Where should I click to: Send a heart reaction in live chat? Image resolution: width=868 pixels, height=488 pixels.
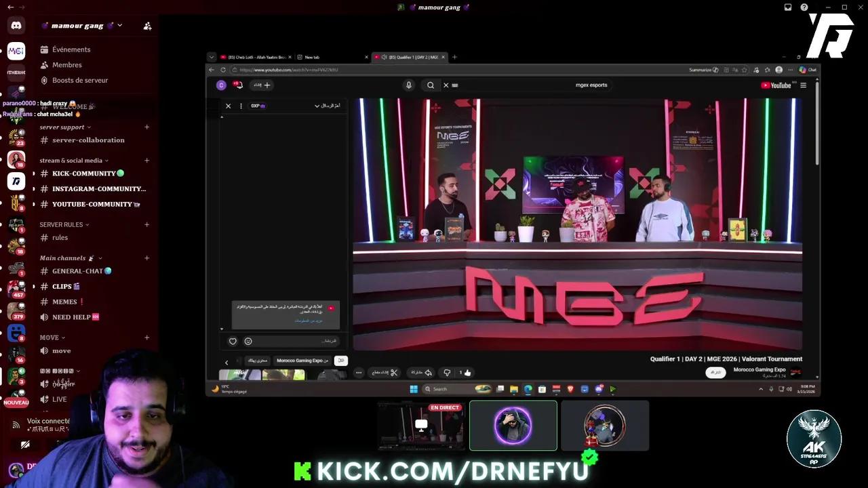pyautogui.click(x=233, y=342)
